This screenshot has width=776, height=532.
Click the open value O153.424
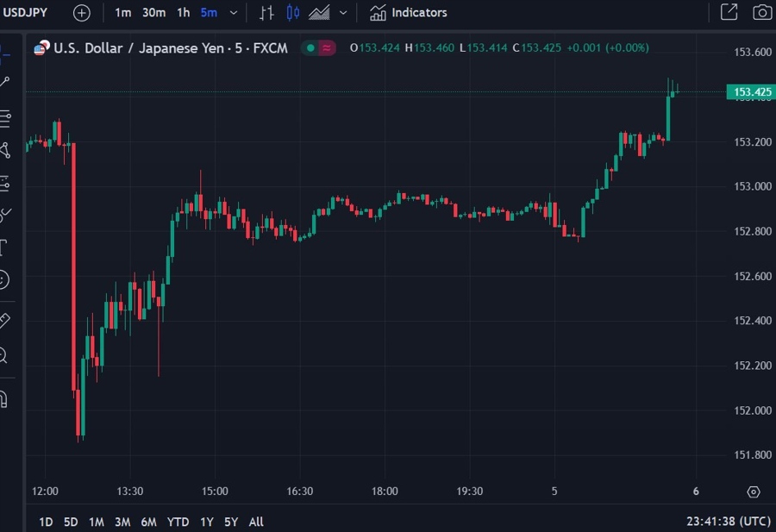[375, 48]
